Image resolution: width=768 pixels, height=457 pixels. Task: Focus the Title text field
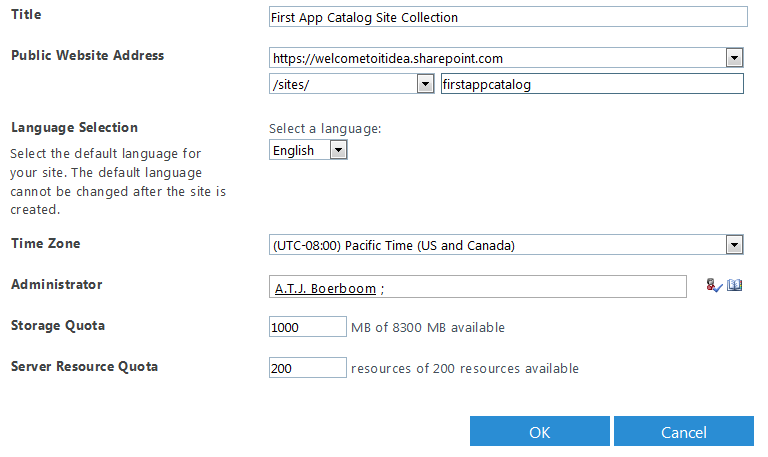coord(508,17)
